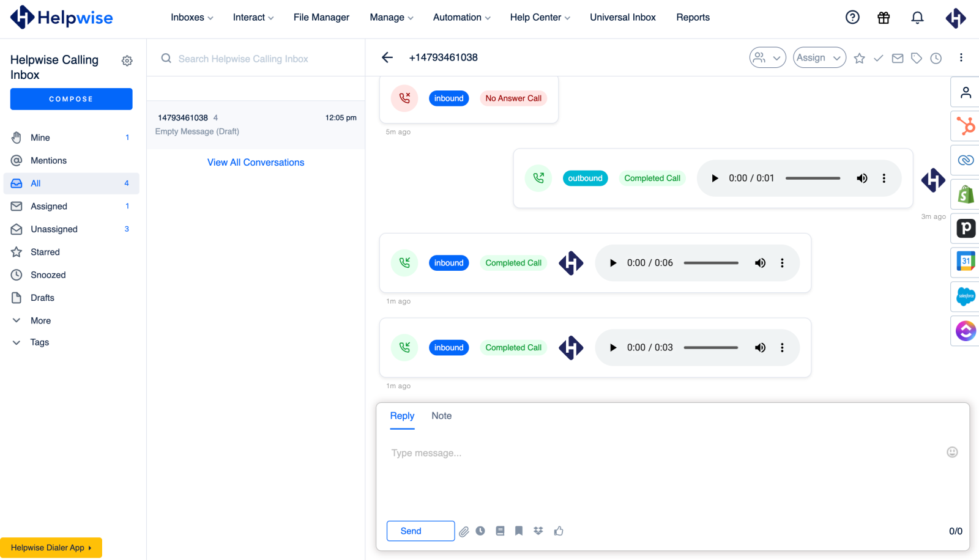Click the Compose button
The width and height of the screenshot is (979, 560).
[71, 98]
